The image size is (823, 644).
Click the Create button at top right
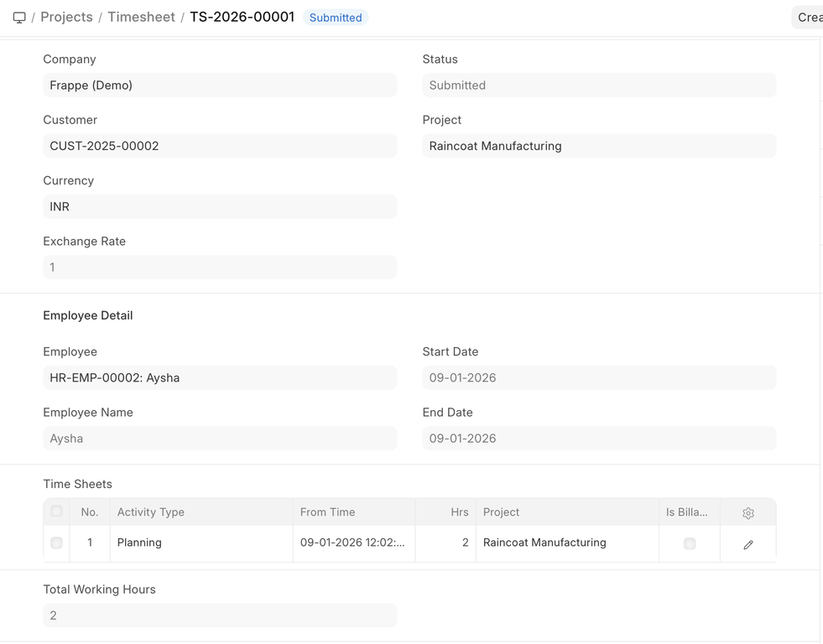coord(808,18)
